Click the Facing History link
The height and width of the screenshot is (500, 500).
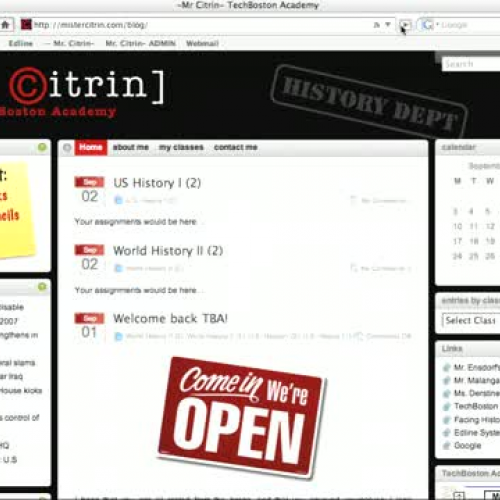click(477, 420)
